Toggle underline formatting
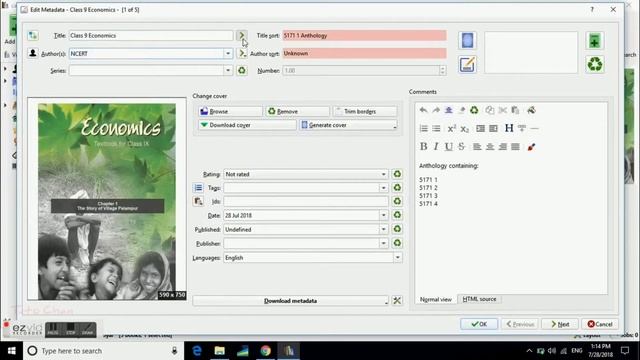This screenshot has width=640, height=360. [x=449, y=147]
